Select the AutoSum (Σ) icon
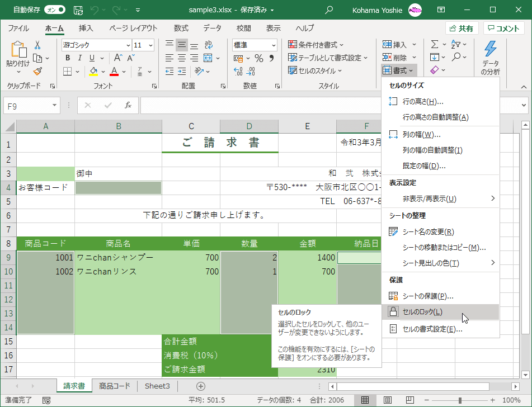This screenshot has width=532, height=407. coord(436,44)
